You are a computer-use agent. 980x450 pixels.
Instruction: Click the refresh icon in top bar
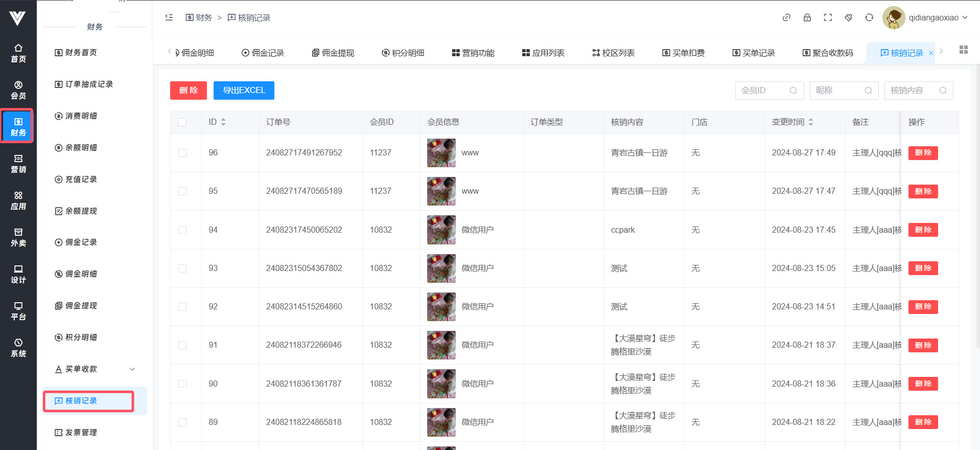click(869, 17)
